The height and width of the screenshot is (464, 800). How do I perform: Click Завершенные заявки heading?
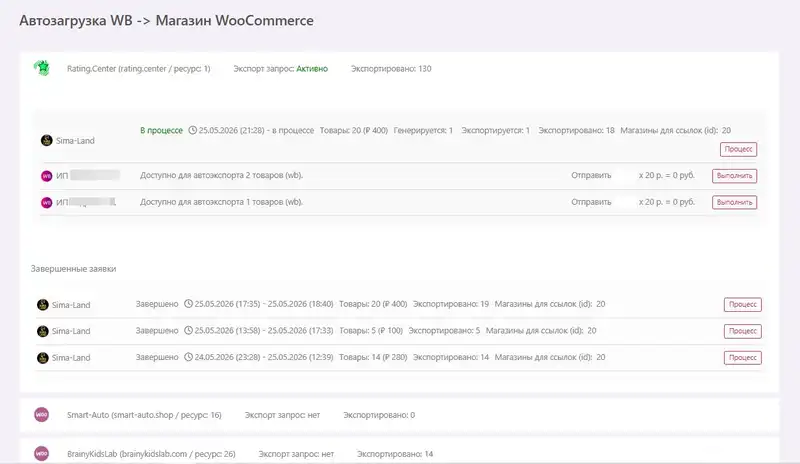pos(73,268)
